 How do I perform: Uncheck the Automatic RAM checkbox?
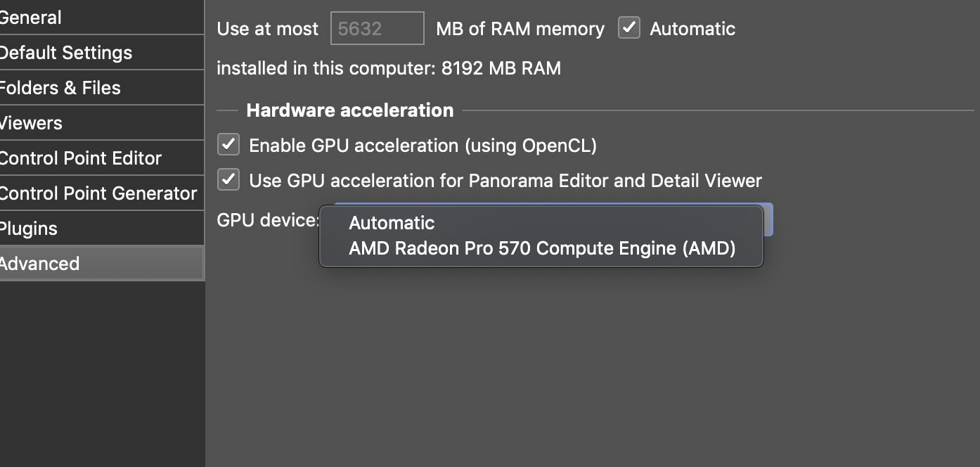(x=628, y=28)
